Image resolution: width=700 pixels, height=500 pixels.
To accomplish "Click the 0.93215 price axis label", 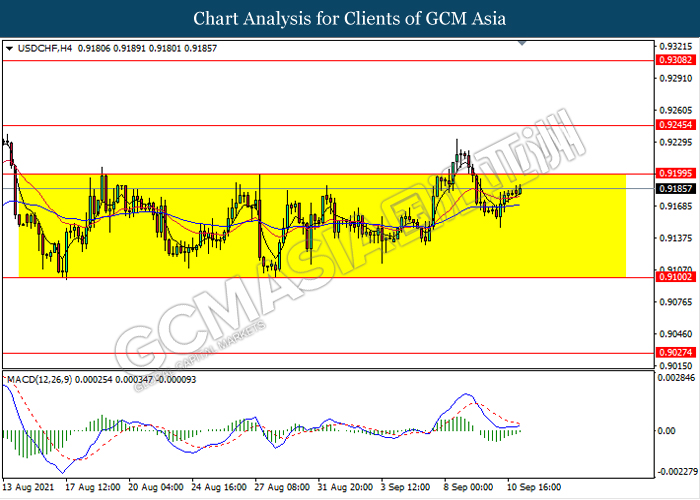I will pyautogui.click(x=677, y=46).
